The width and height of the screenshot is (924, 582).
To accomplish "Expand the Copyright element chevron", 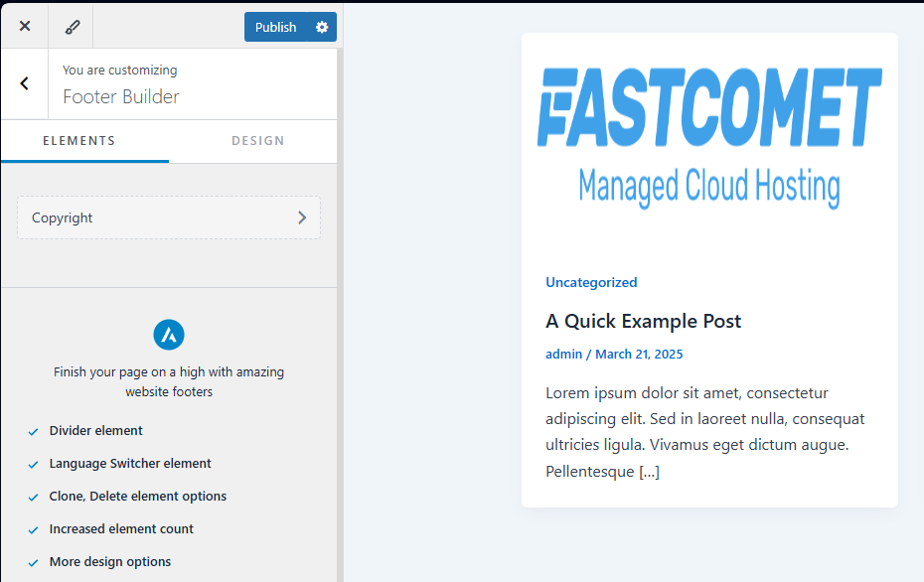I will [302, 218].
